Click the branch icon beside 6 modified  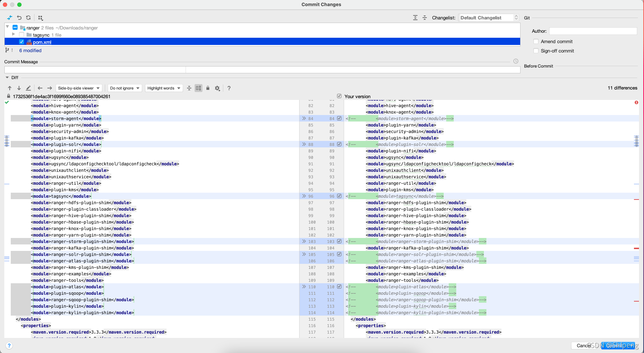[x=7, y=50]
